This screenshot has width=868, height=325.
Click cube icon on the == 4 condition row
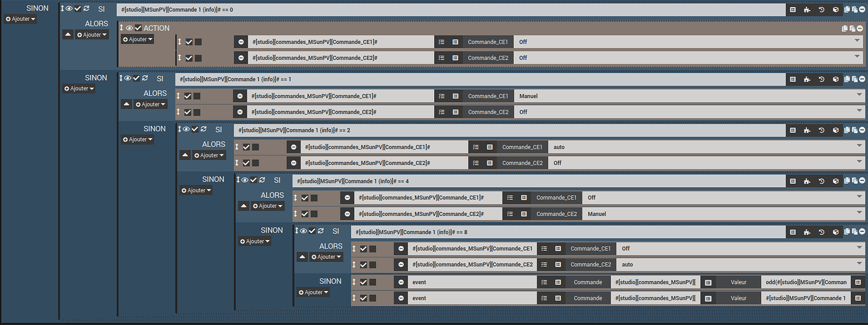click(x=836, y=181)
